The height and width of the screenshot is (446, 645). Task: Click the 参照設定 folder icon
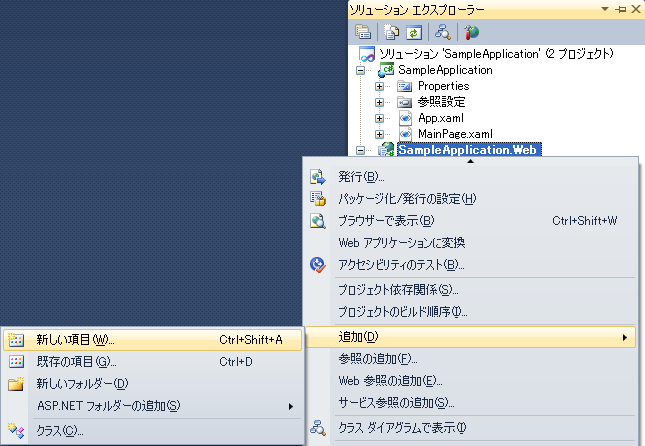[x=405, y=102]
